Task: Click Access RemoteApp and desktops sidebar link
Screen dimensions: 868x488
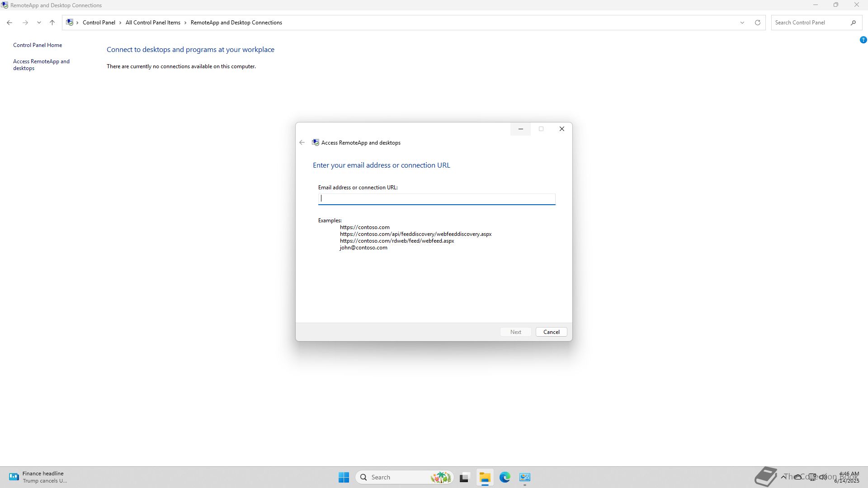Action: [x=41, y=65]
